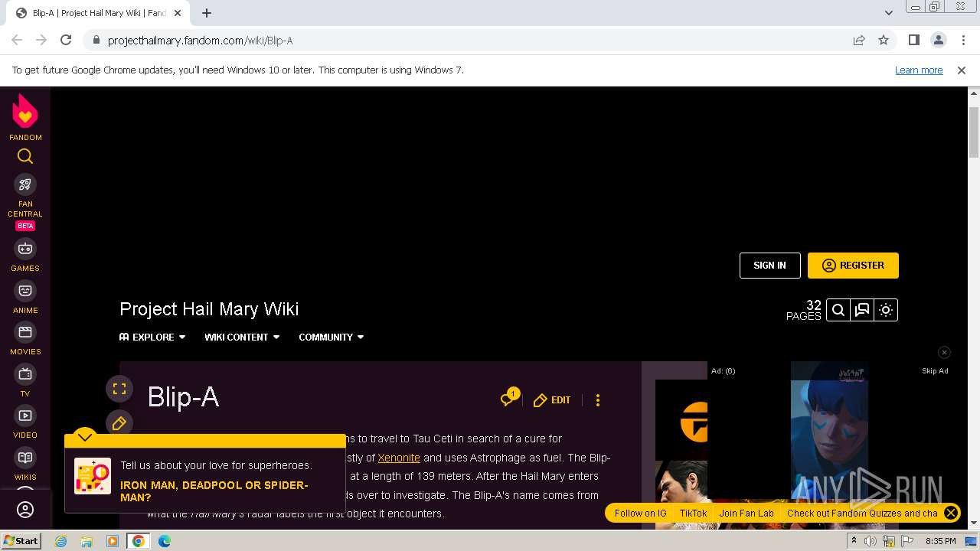Open the Chrome profile avatar
Viewport: 980px width, 551px height.
point(938,41)
